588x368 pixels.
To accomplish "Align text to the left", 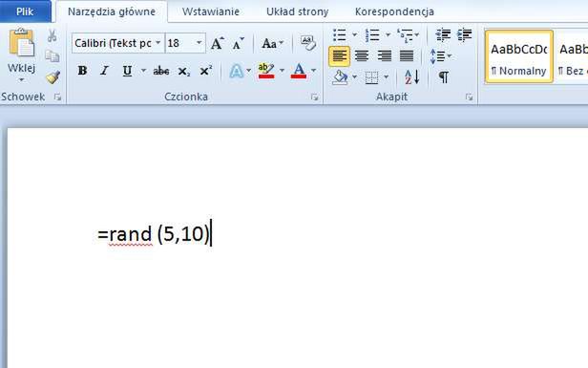I will pos(340,56).
